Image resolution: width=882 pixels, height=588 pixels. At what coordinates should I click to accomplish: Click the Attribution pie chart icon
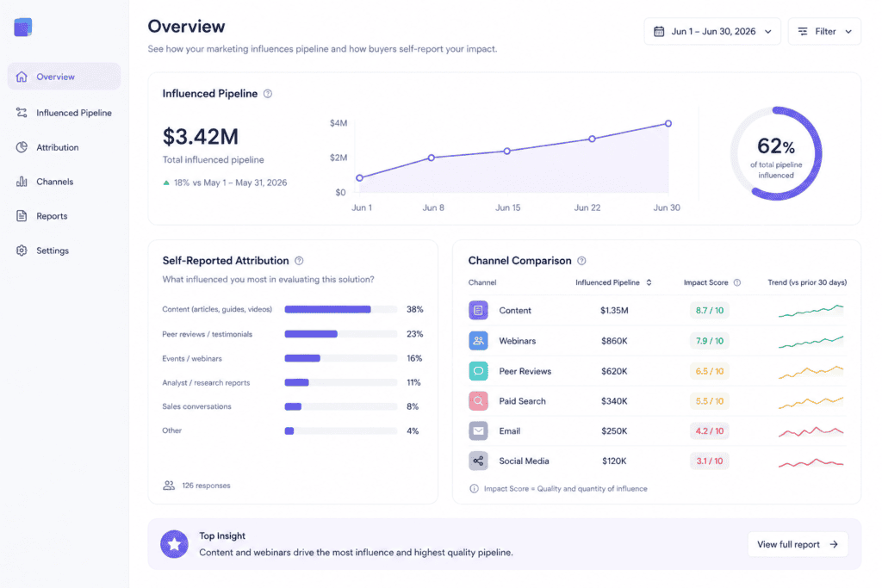[x=22, y=147]
